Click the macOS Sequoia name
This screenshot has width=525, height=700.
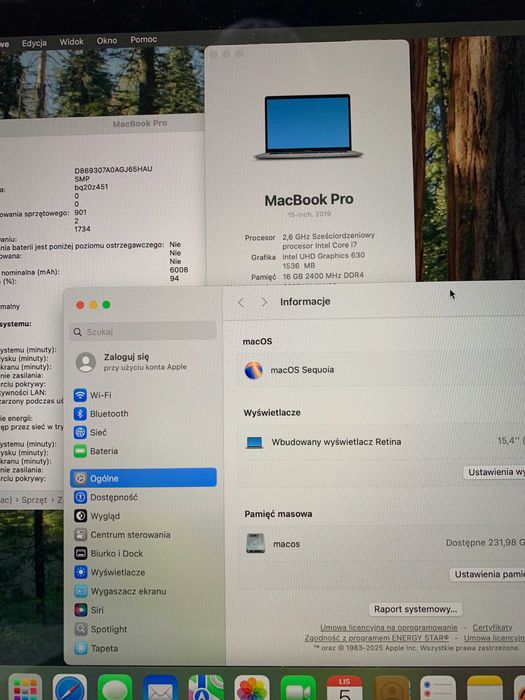point(302,370)
